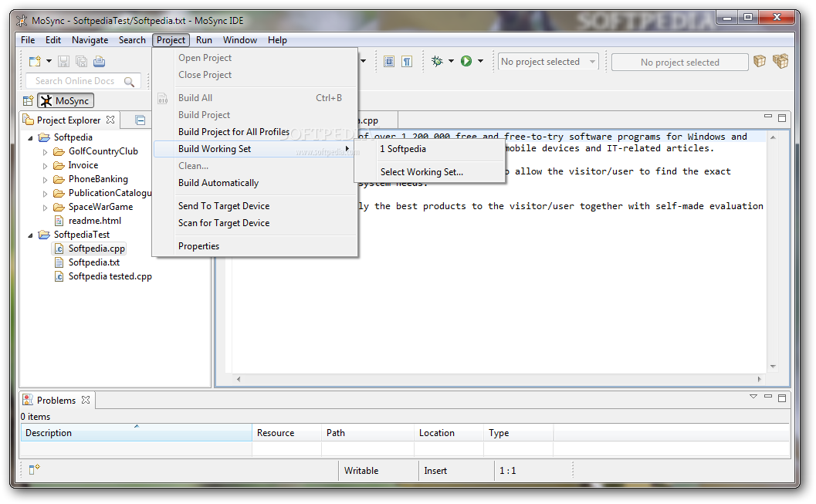Expand the PublicationCatalogue folder
The height and width of the screenshot is (504, 816).
pos(46,194)
